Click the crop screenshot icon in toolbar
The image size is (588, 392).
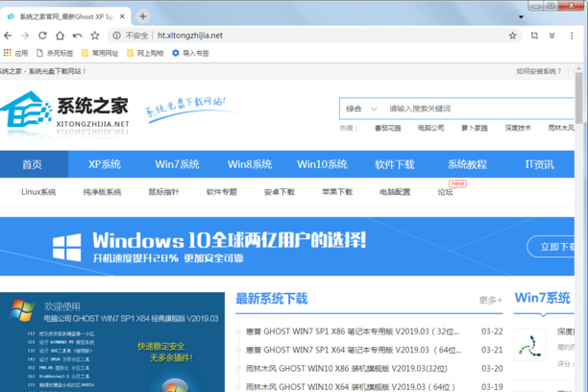tap(534, 36)
